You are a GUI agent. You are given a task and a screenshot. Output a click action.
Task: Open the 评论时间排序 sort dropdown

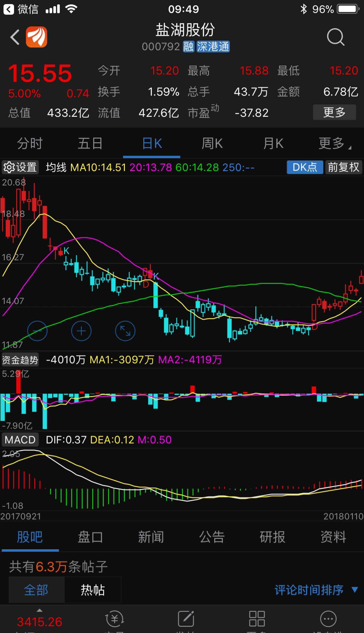tap(316, 590)
